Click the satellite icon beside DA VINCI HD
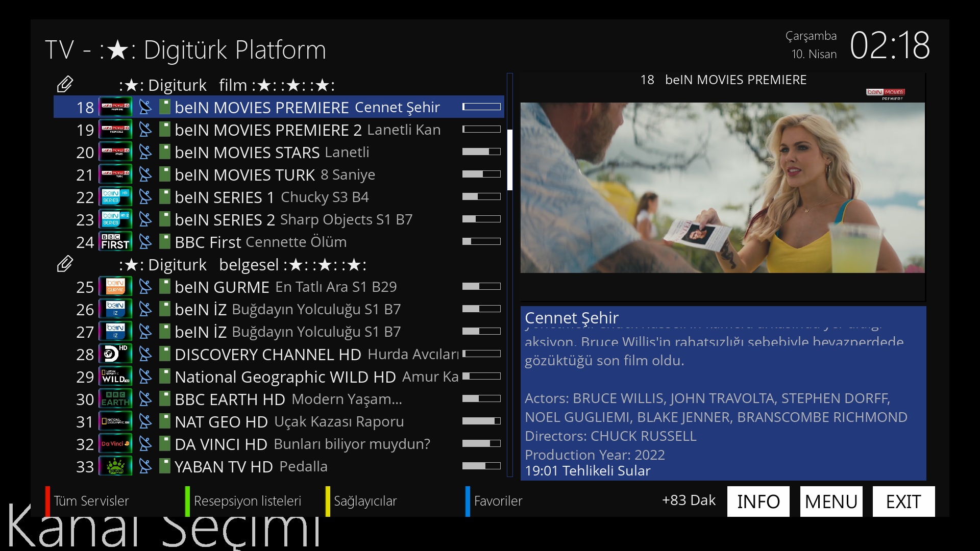 pos(145,444)
